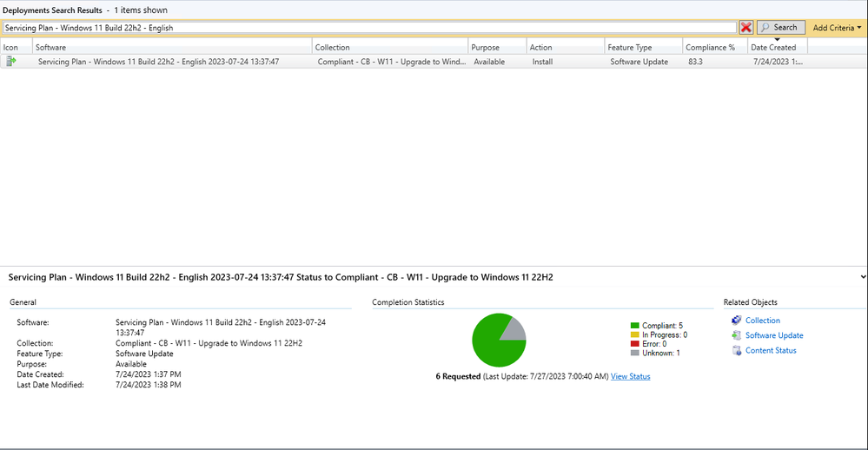Sort by the Compliance % column header

[715, 48]
